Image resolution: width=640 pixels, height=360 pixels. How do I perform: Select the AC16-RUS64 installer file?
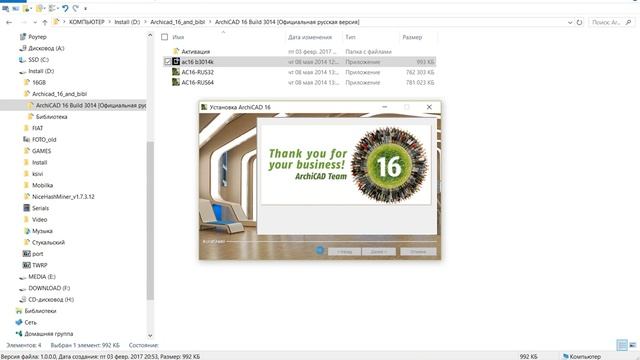[x=198, y=82]
